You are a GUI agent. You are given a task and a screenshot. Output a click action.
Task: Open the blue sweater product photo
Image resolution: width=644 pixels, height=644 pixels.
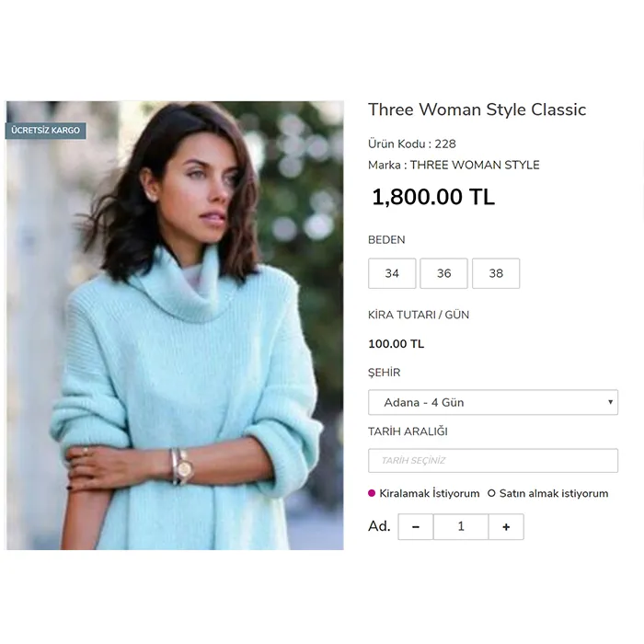(175, 326)
